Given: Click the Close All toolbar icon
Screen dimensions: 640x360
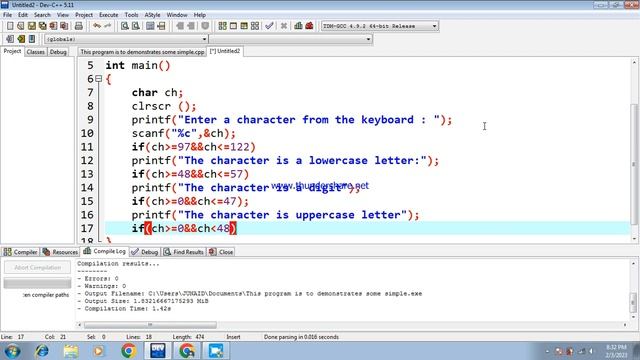Looking at the screenshot, I should tap(64, 26).
